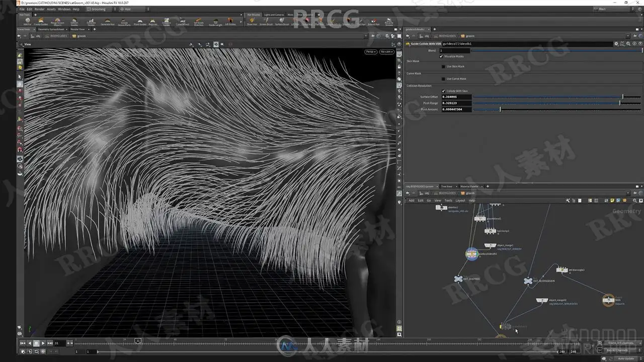The image size is (644, 362).
Task: Select the guidecollidevdb1 node
Action: click(471, 254)
